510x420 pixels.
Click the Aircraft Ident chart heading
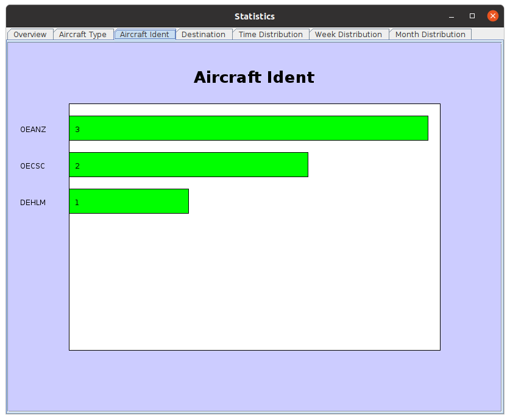coord(254,77)
